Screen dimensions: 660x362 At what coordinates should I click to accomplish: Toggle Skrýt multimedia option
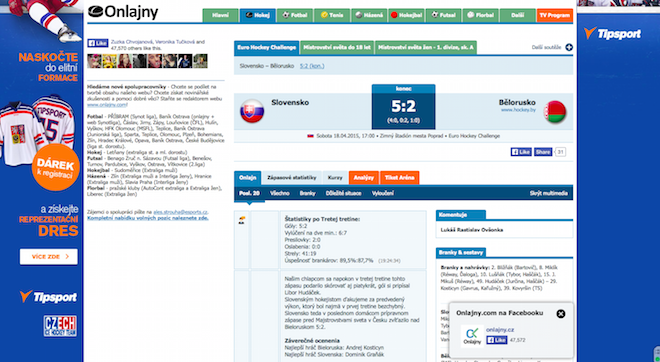[548, 193]
